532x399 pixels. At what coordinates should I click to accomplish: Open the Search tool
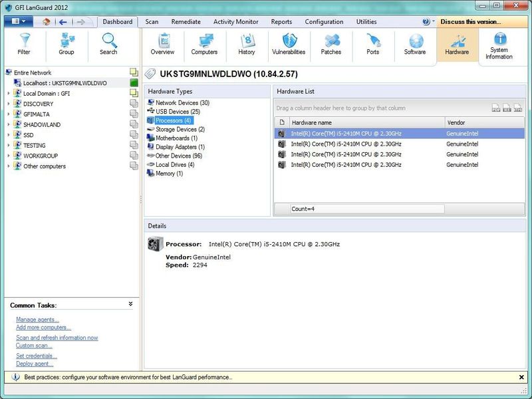[108, 45]
